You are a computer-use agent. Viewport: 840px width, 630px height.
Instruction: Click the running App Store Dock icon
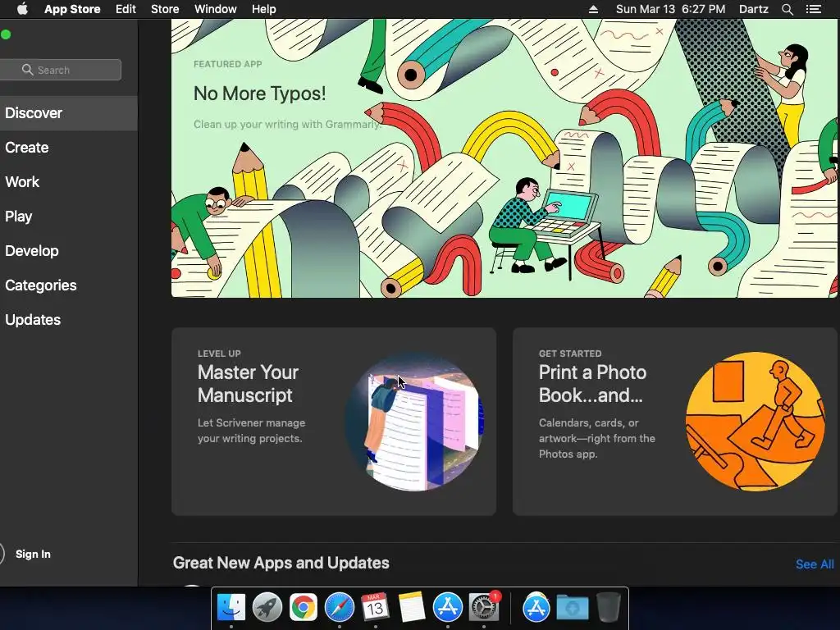[x=447, y=608]
